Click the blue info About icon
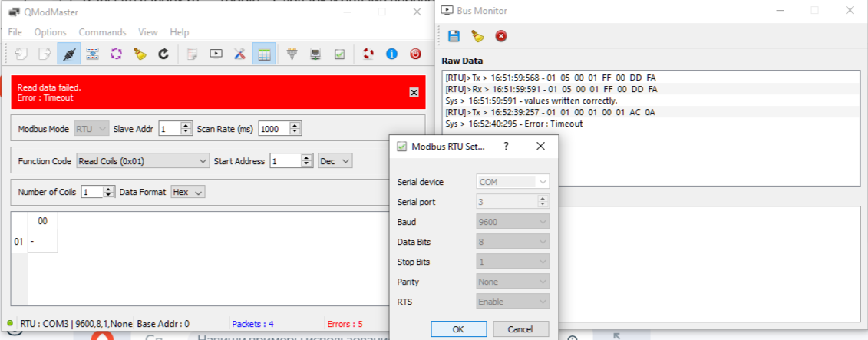 (391, 54)
